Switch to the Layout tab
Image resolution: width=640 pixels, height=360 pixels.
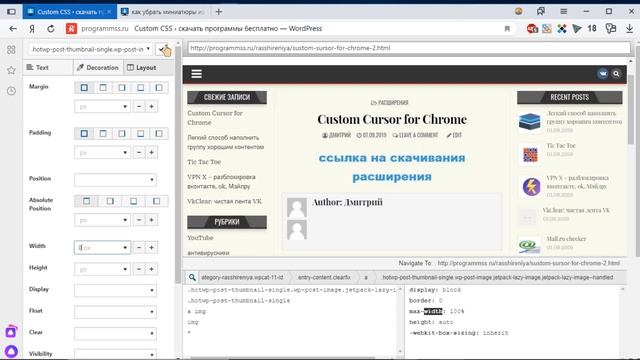coord(148,67)
